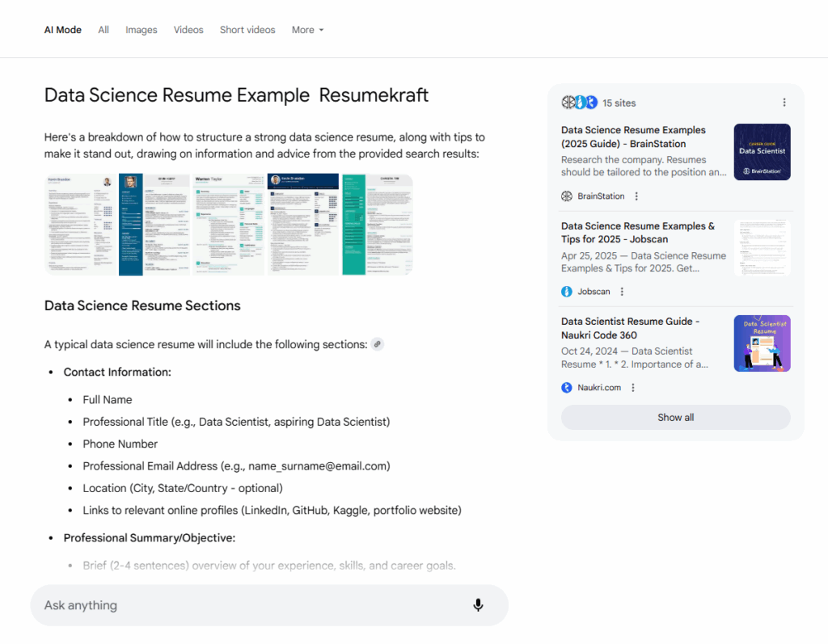Click the Links to relevant online profiles item
828x644 pixels.
point(272,511)
